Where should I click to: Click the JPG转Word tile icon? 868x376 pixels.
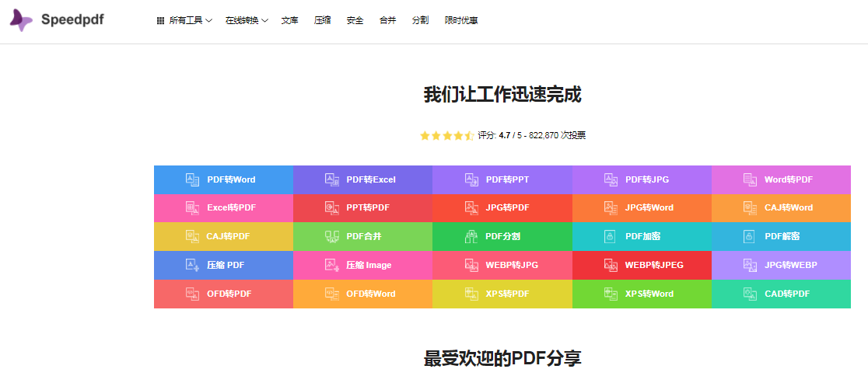click(x=611, y=208)
